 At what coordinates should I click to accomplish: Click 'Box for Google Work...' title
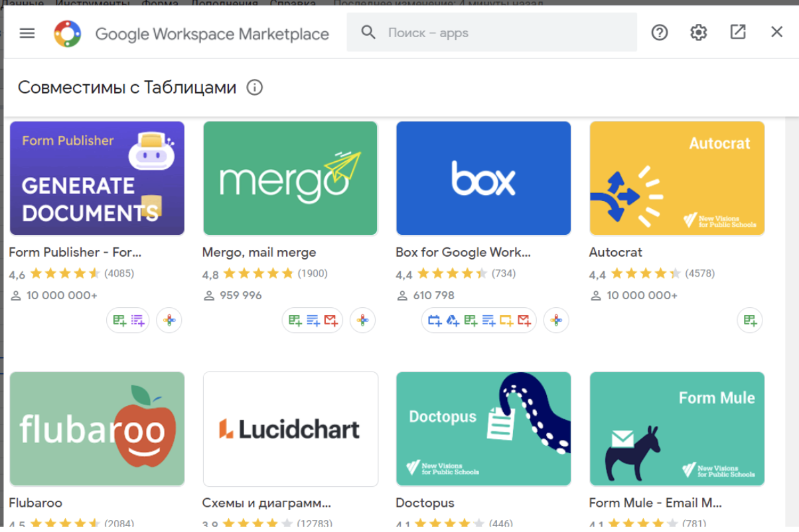(463, 252)
